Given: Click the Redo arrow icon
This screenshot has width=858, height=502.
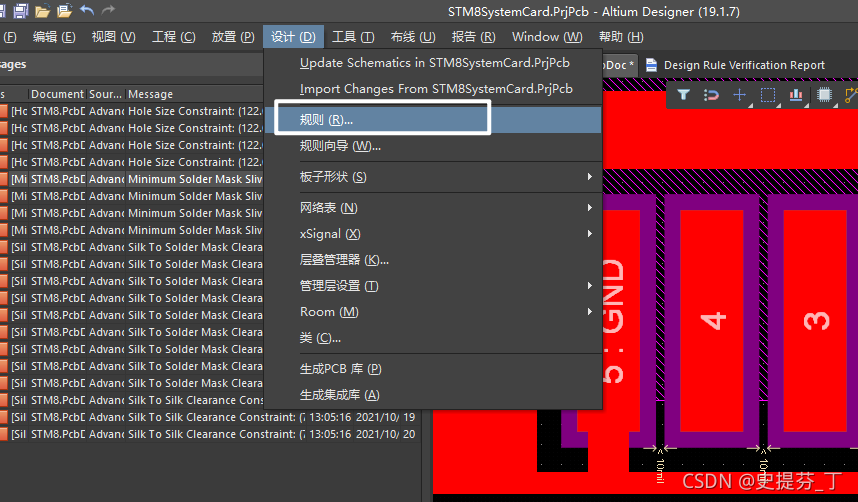Looking at the screenshot, I should (108, 9).
